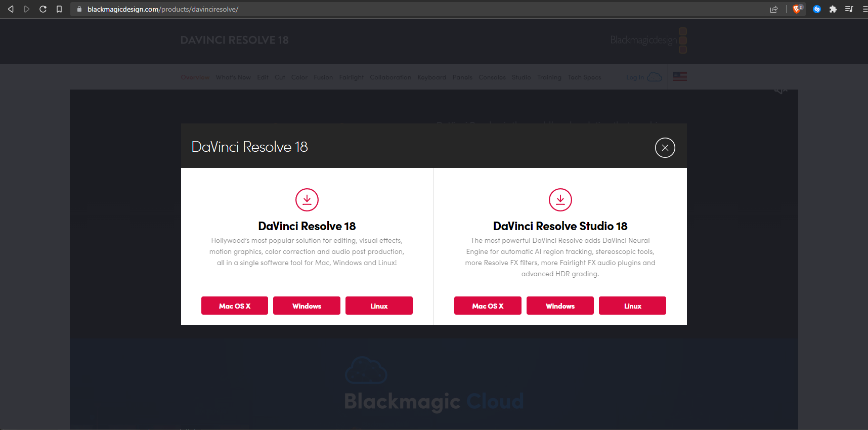The width and height of the screenshot is (868, 430).
Task: Select the US flag region selector
Action: (x=680, y=76)
